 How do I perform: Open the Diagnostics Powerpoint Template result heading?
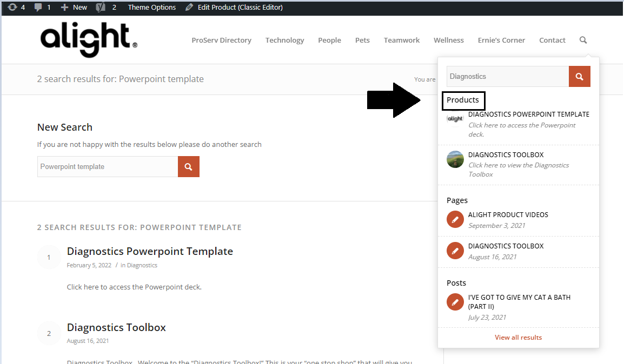150,251
